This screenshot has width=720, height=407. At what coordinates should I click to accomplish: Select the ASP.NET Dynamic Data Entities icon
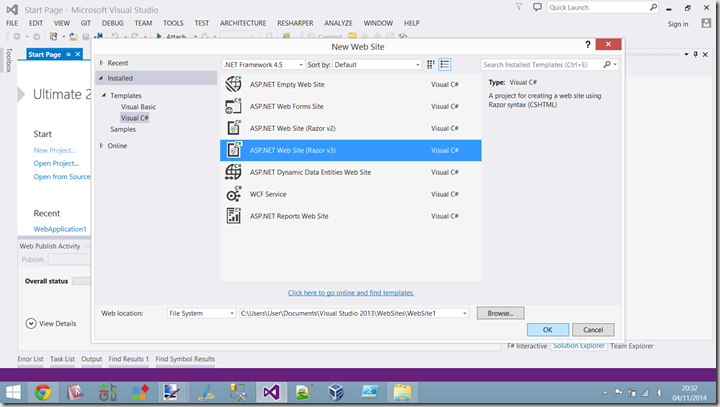pos(233,172)
